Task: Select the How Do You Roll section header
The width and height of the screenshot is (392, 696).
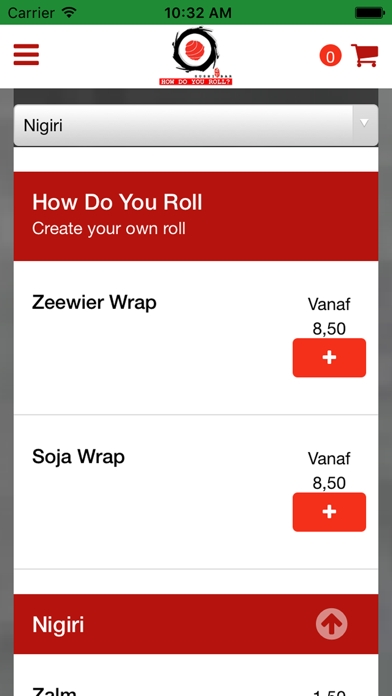Action: [196, 216]
